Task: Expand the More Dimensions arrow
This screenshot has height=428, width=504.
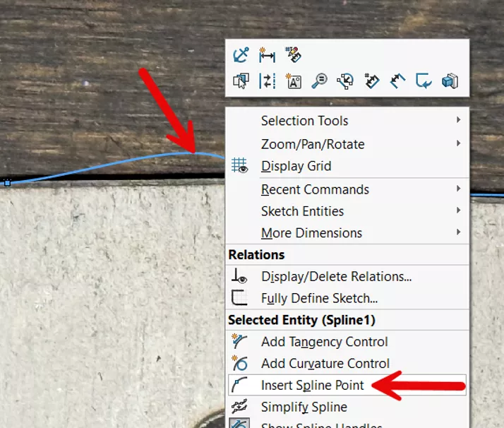Action: (x=458, y=232)
